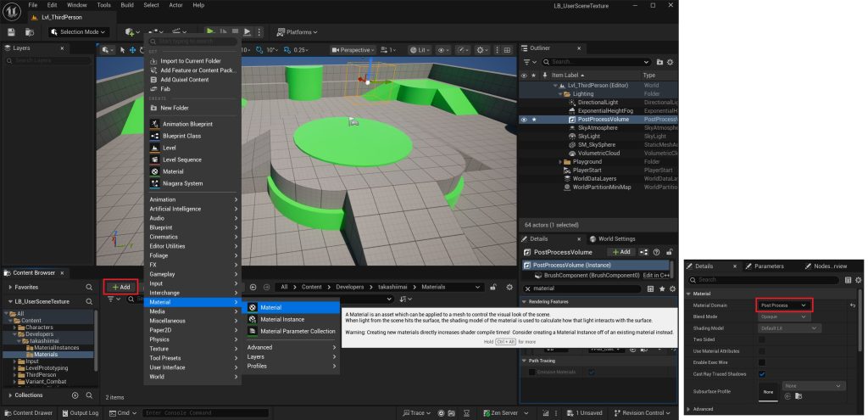The width and height of the screenshot is (868, 420).
Task: Select the Material Parameter Collection icon entry
Action: click(x=253, y=331)
